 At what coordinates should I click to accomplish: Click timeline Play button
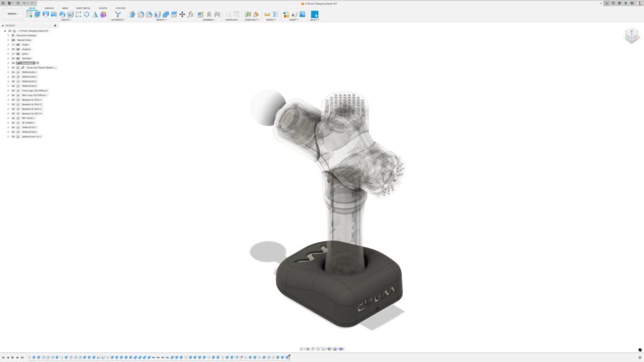pos(13,358)
